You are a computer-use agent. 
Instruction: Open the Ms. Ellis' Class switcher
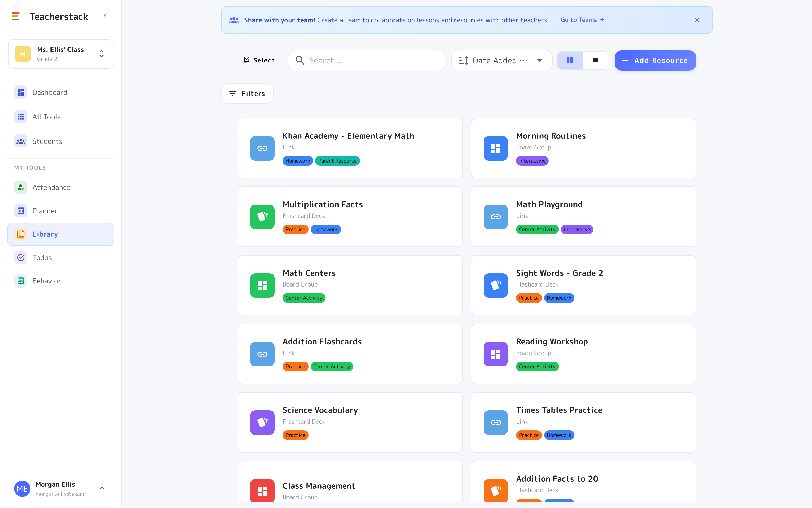pos(60,54)
